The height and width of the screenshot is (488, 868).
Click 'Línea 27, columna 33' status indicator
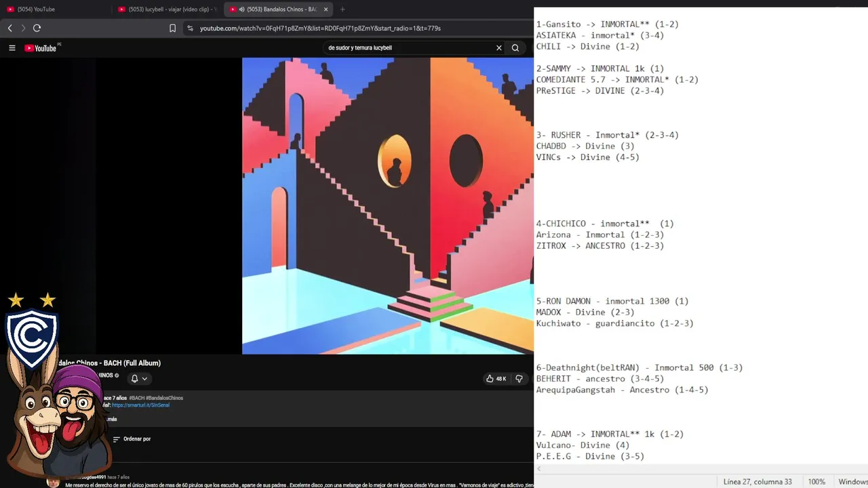tap(757, 482)
